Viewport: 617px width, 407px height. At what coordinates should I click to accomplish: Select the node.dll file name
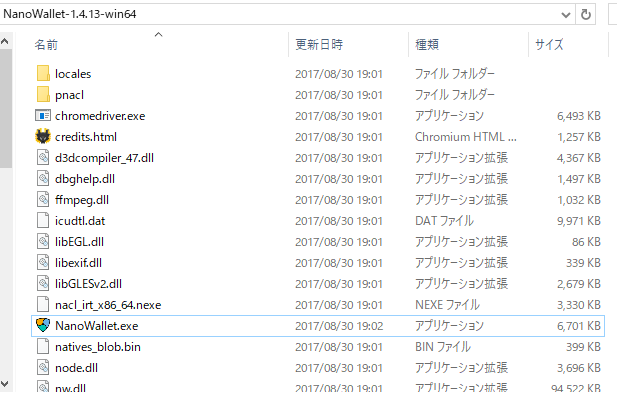coord(78,367)
